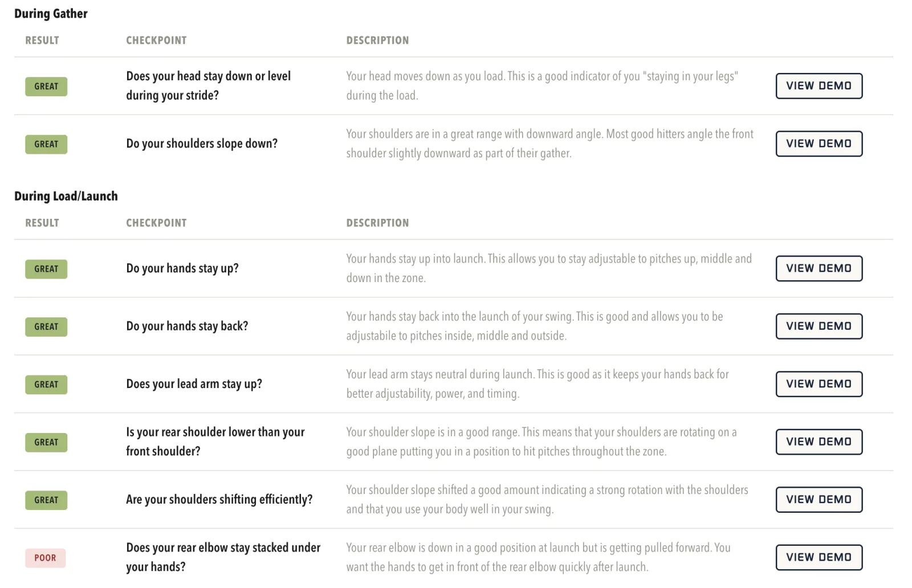This screenshot has width=912, height=588.
Task: Select 'Does your lead arm stay up?' checkpoint
Action: pos(194,384)
